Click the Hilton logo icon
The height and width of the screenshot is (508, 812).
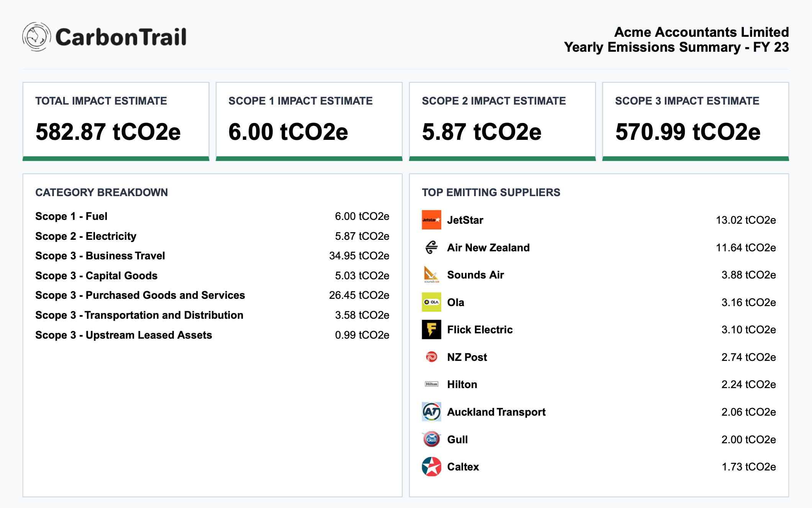point(431,384)
